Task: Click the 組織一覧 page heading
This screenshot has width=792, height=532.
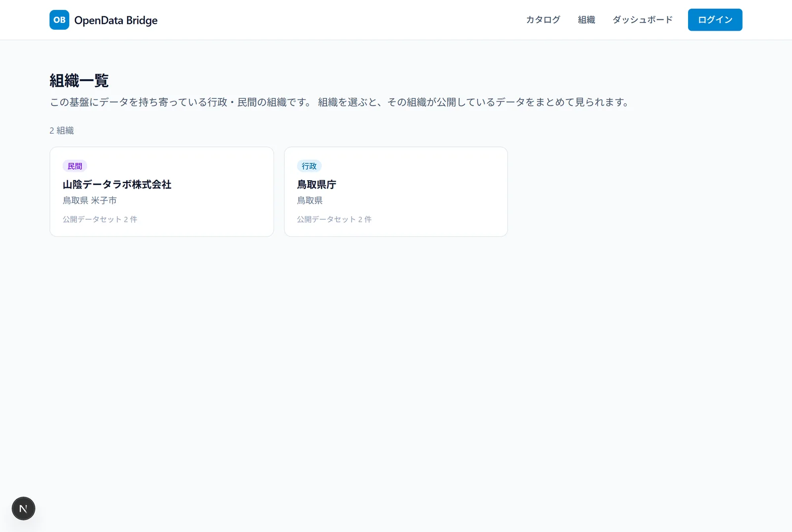Action: coord(79,80)
